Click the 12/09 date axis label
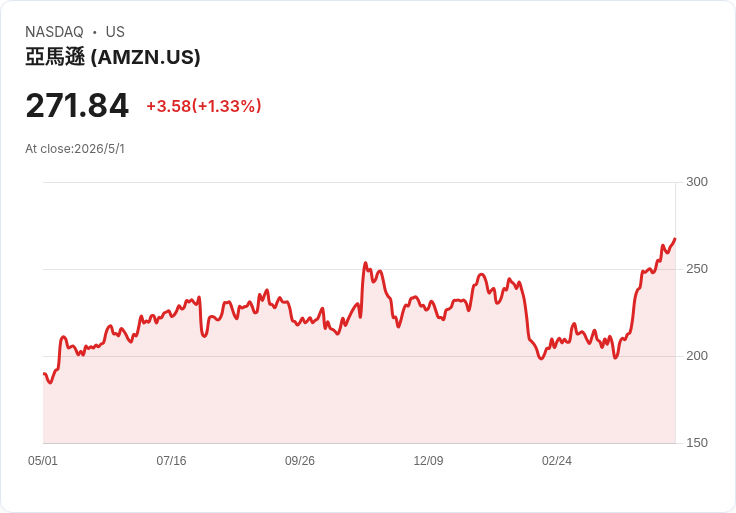The image size is (736, 513). pos(428,460)
